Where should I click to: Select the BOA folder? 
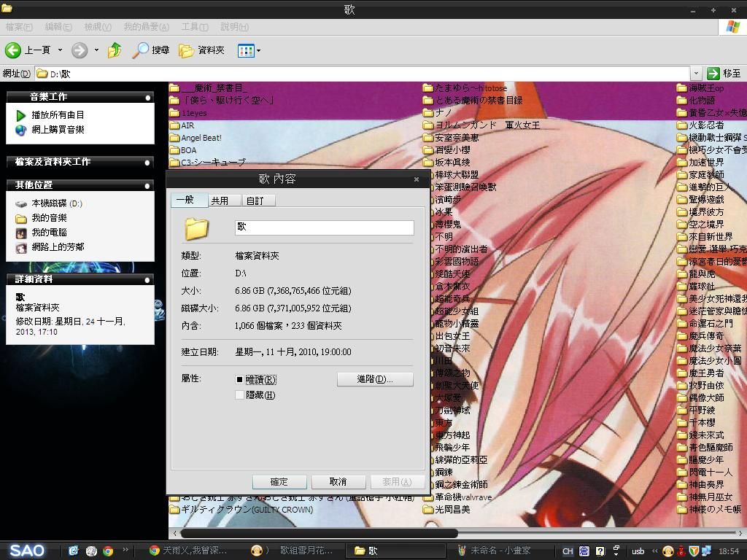click(x=183, y=150)
